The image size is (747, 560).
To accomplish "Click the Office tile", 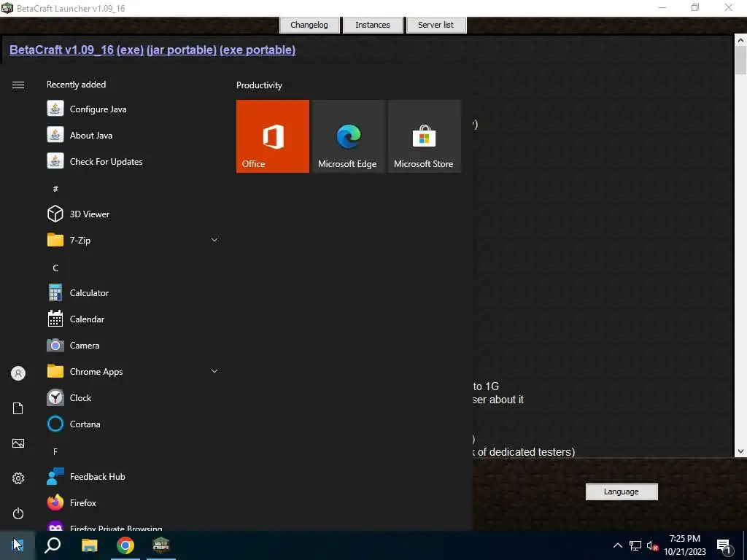I will click(x=273, y=136).
